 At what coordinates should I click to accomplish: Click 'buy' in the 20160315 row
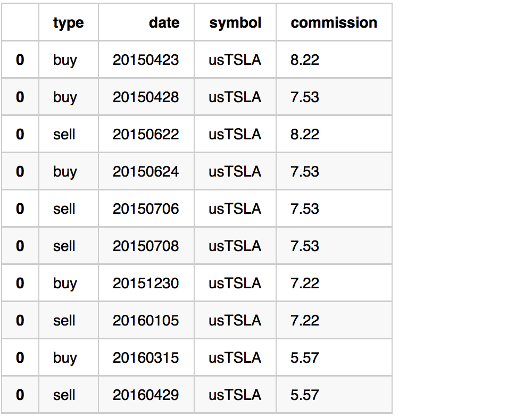pos(65,358)
